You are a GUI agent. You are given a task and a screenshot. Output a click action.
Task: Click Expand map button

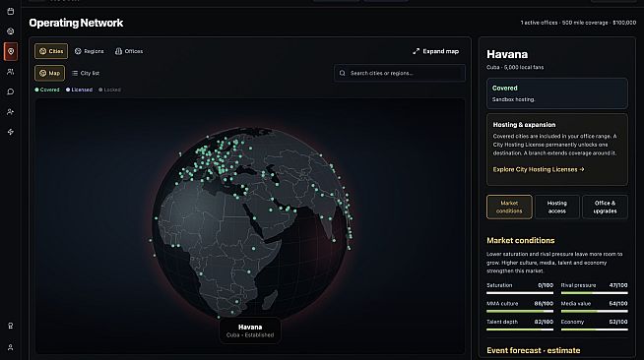[x=436, y=51]
